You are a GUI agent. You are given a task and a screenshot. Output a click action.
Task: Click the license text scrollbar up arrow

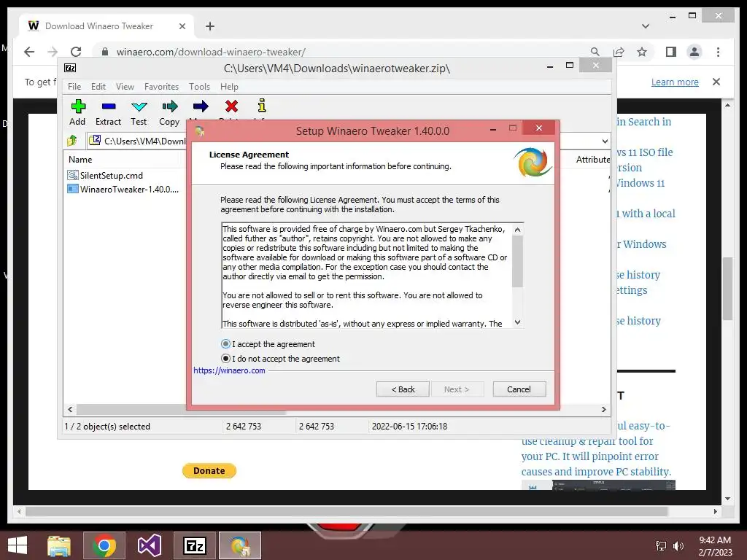[x=518, y=230]
